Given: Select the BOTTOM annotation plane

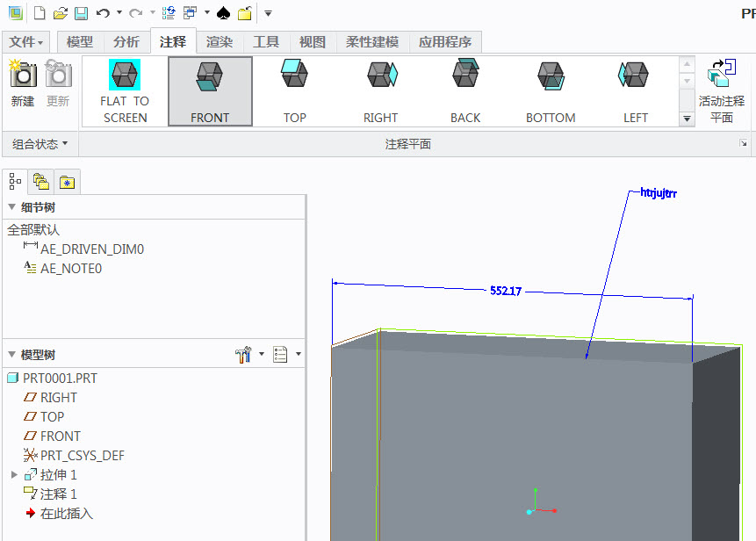Looking at the screenshot, I should click(x=551, y=91).
